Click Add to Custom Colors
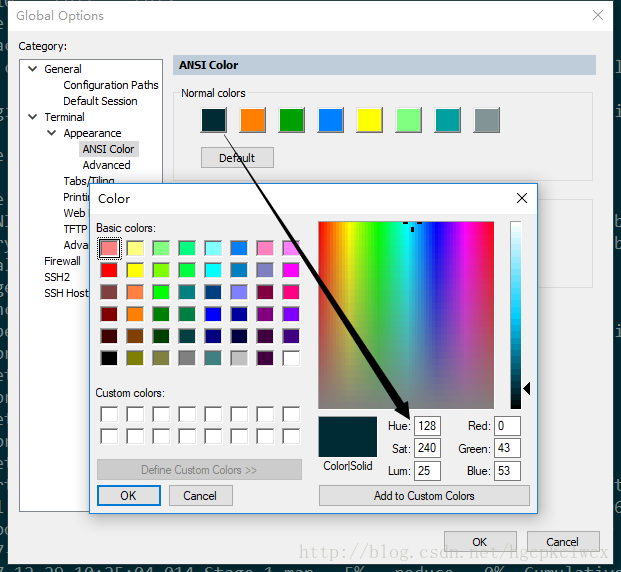The width and height of the screenshot is (621, 572). click(424, 496)
